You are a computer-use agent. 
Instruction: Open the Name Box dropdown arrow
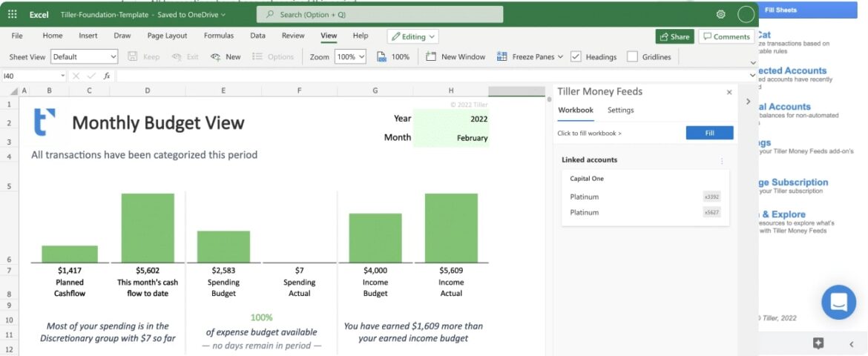(x=62, y=76)
